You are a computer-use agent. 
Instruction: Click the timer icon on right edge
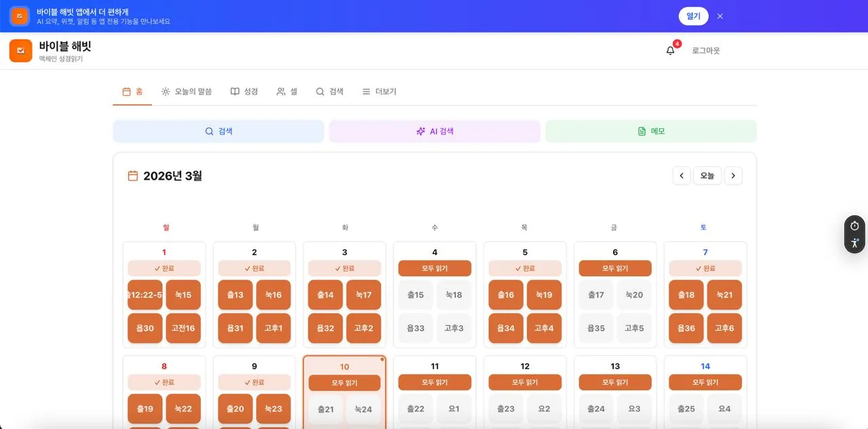click(854, 225)
